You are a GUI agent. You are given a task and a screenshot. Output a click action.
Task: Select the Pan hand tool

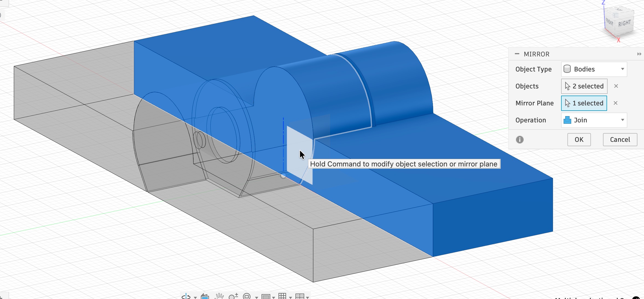(219, 296)
